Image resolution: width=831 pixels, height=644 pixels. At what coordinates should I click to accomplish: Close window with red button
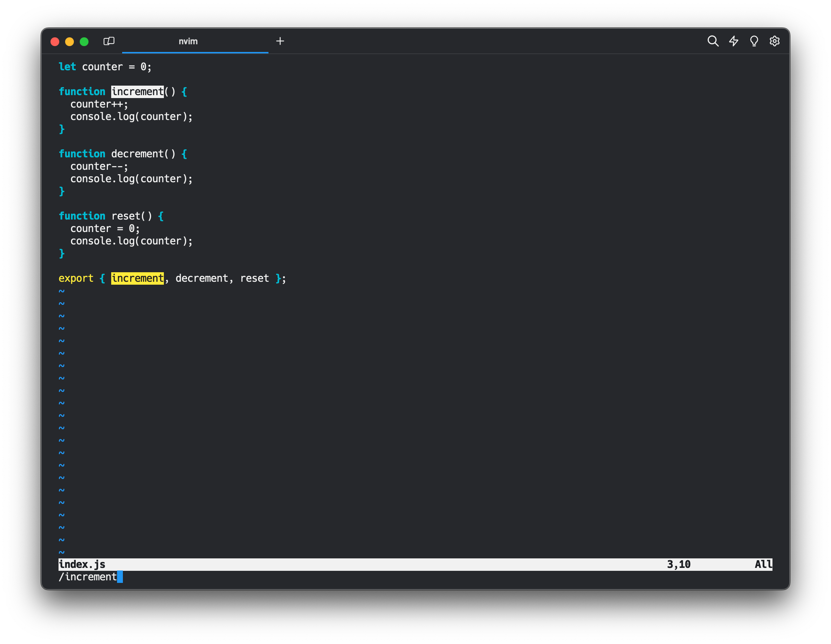[55, 41]
